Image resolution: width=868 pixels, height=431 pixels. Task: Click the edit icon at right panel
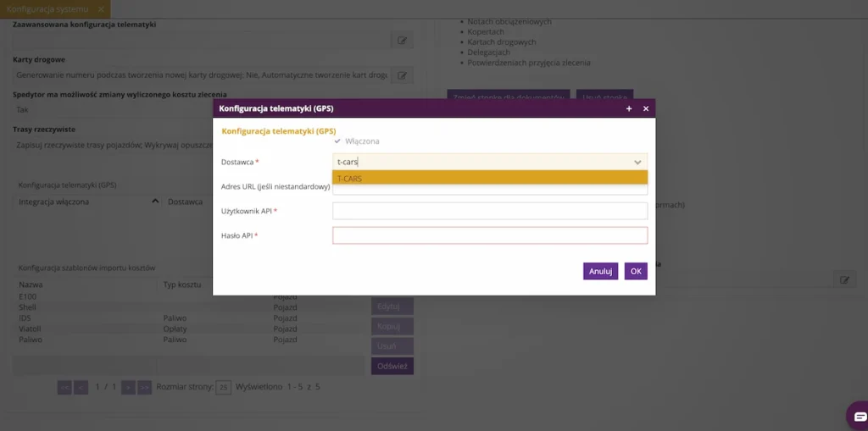coord(844,280)
